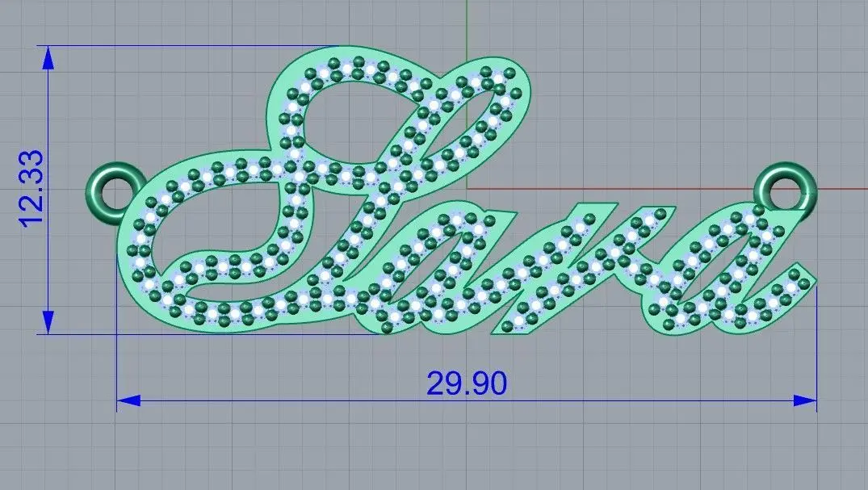Select the 29.90 width dimension text

[467, 383]
